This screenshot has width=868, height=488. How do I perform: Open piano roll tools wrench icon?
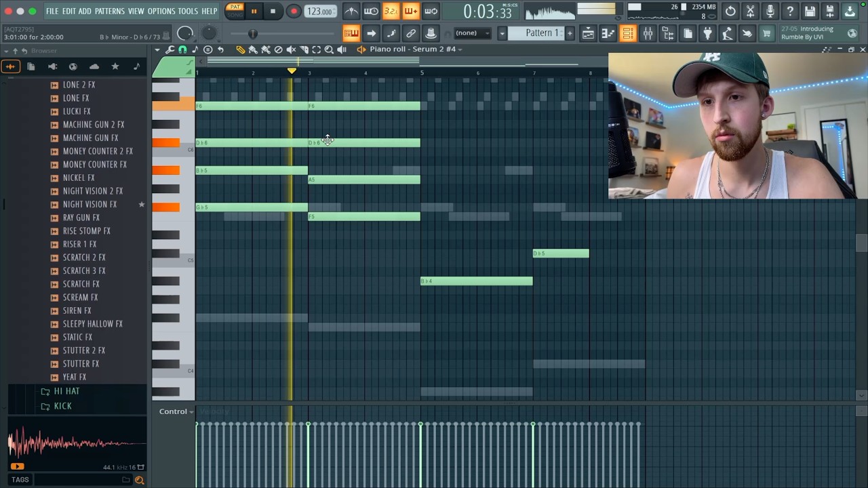[170, 49]
